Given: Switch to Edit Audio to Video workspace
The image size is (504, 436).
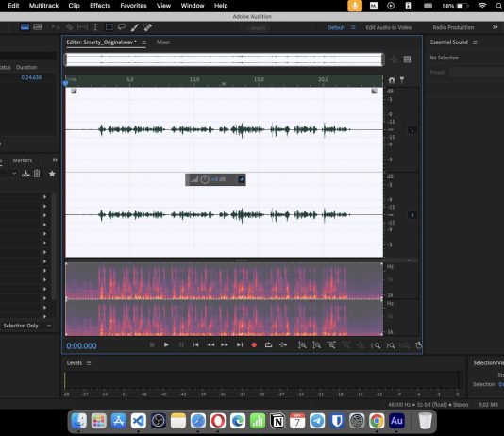Looking at the screenshot, I should point(389,27).
